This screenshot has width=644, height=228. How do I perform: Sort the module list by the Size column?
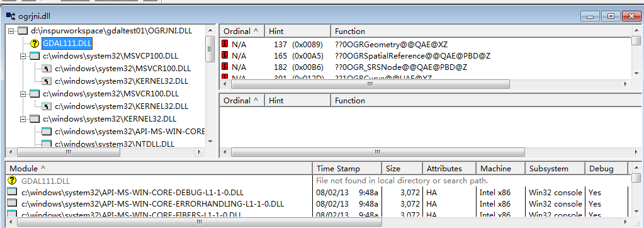point(402,168)
